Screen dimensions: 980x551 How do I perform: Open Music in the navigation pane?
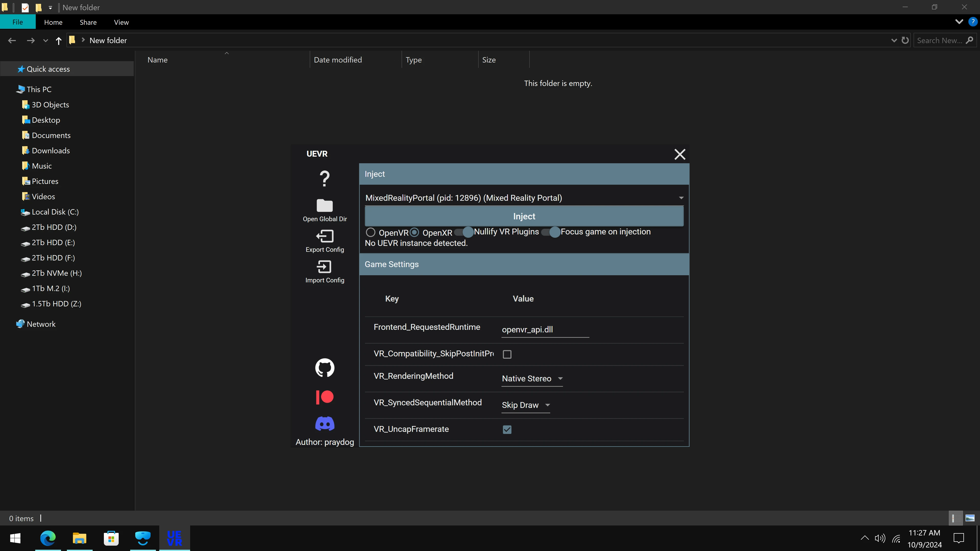(41, 166)
